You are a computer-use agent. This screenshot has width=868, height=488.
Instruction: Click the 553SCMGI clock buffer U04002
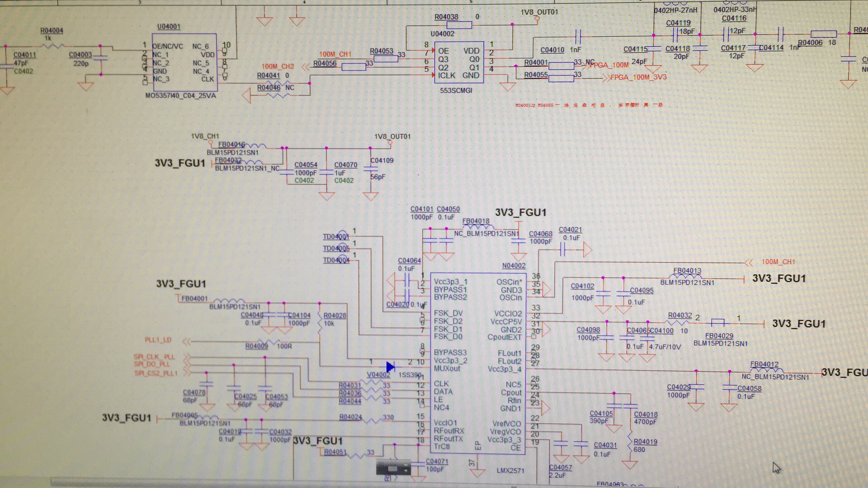click(x=458, y=63)
